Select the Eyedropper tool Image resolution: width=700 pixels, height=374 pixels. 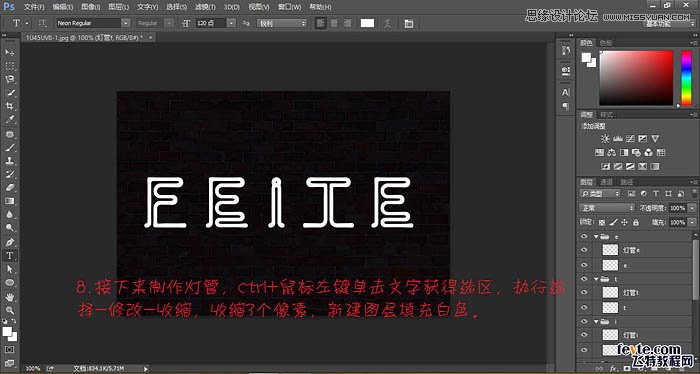pos(9,119)
